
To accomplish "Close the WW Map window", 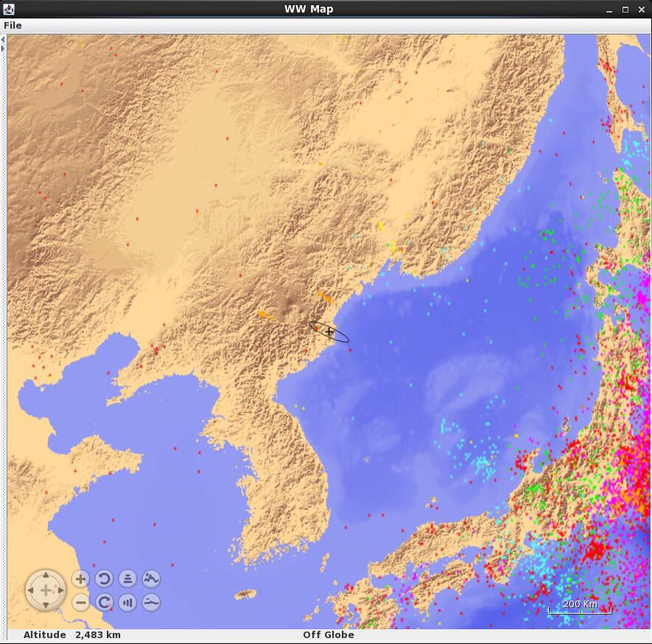I will coord(642,10).
